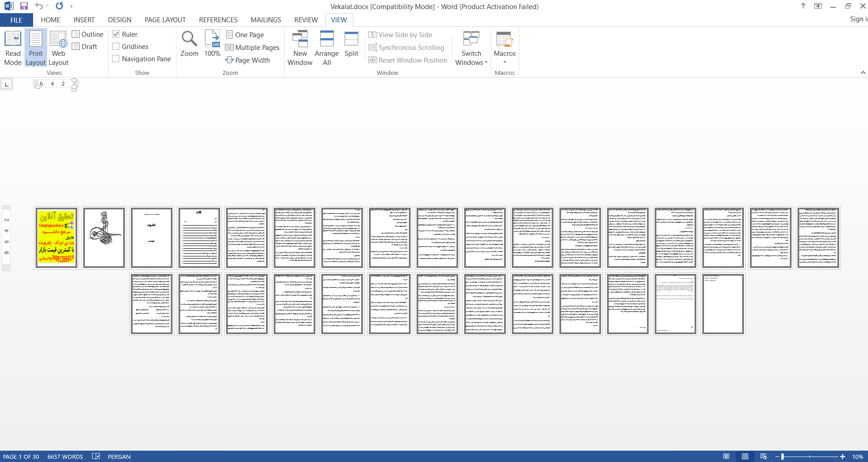This screenshot has width=868, height=462.
Task: Click the 10% zoom level
Action: tap(857, 457)
